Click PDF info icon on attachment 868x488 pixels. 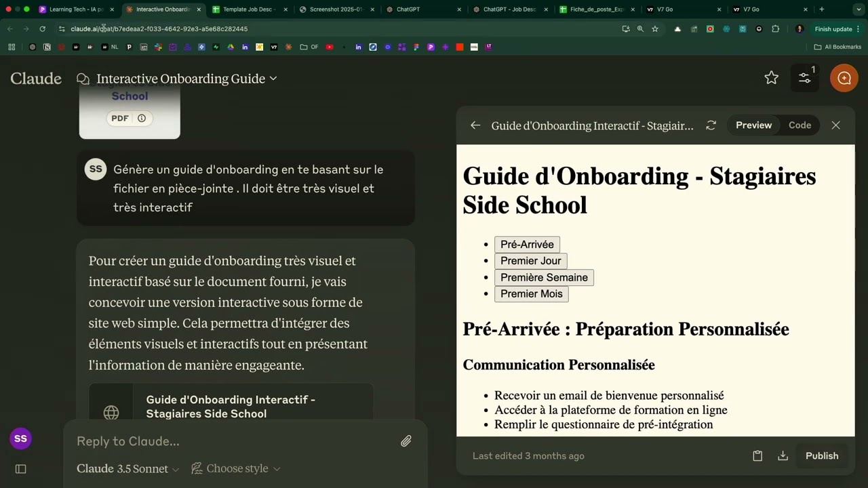point(142,118)
